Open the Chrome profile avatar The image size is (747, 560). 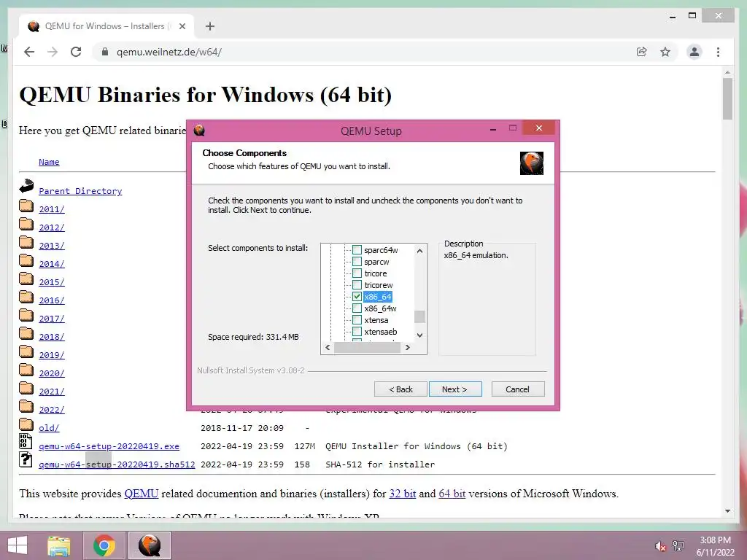(694, 52)
